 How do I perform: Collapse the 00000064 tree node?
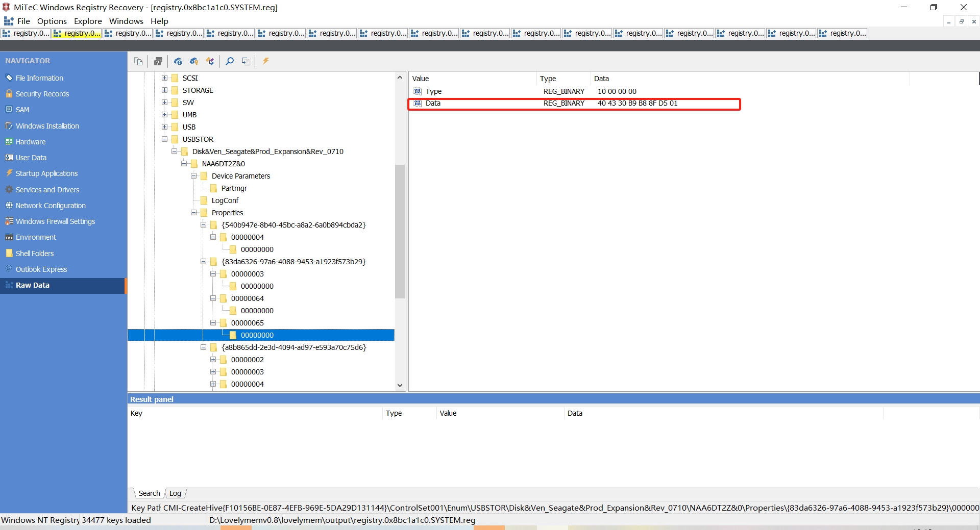213,298
